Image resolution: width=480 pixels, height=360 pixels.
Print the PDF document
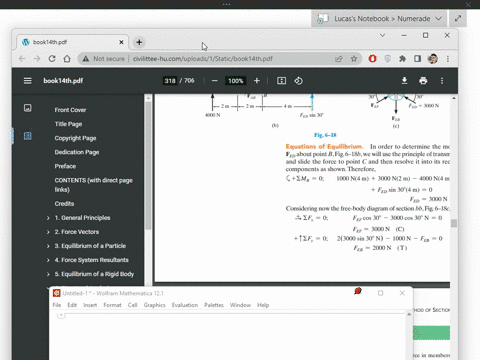coord(423,81)
